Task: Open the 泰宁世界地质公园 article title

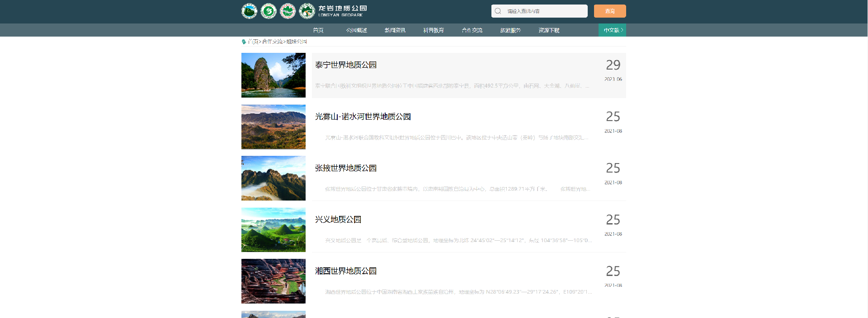Action: 346,65
